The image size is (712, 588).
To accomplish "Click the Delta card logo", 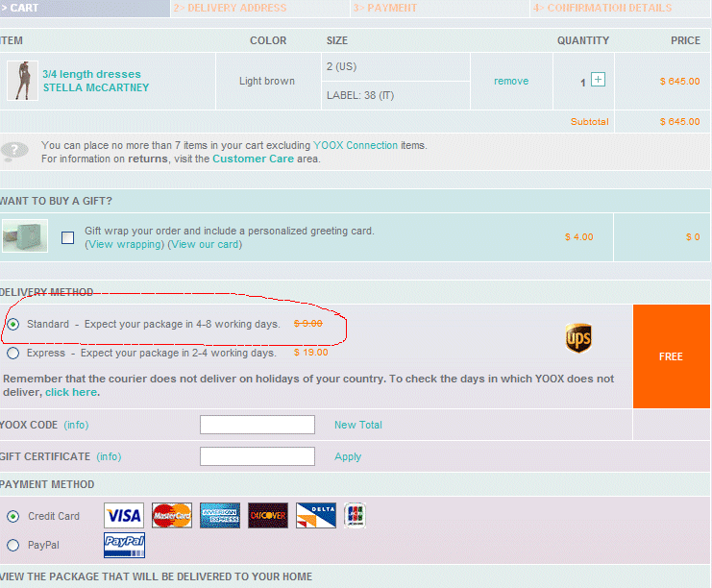I will 316,515.
